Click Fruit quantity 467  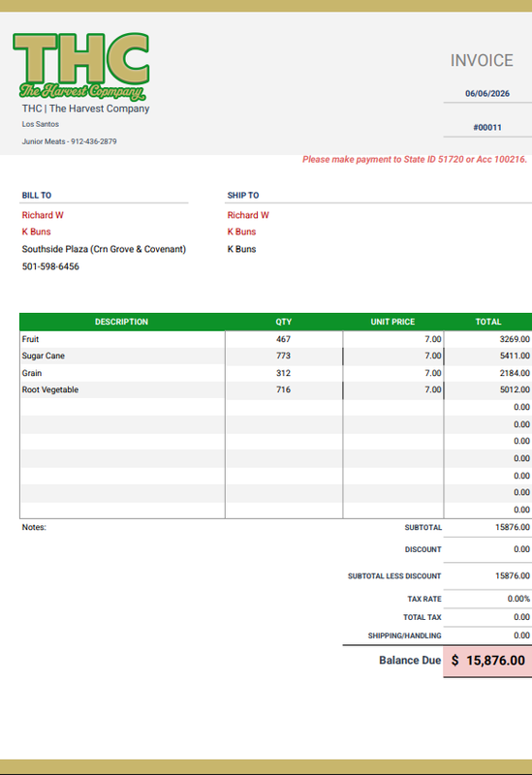point(283,339)
